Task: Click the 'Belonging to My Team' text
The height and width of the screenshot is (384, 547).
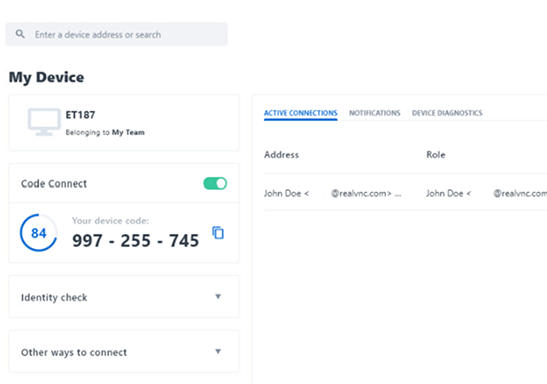Action: pyautogui.click(x=105, y=133)
